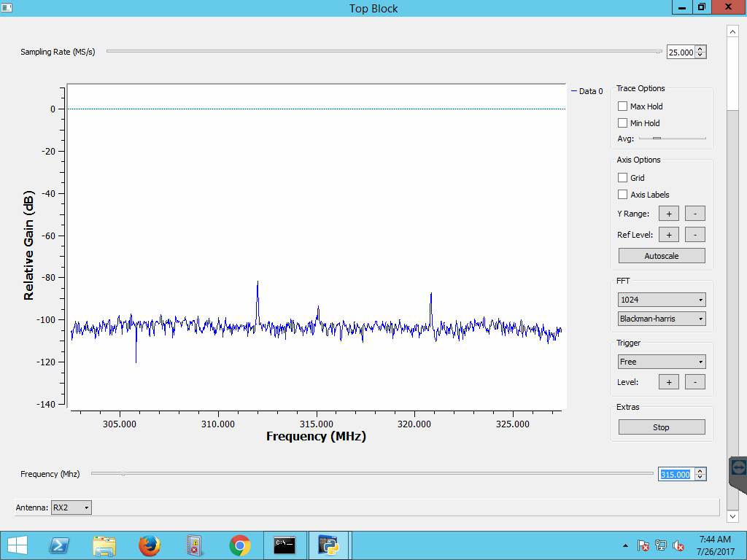Enable the Min Hold checkbox

click(x=623, y=123)
